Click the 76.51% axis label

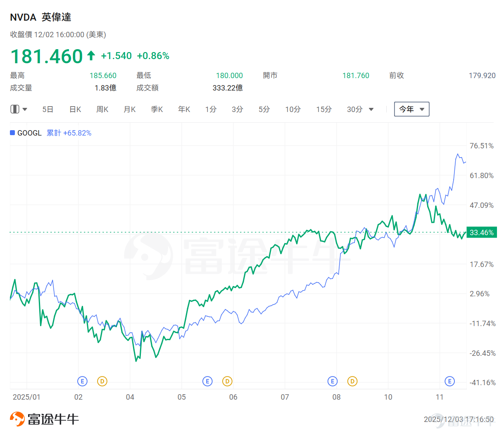(482, 146)
